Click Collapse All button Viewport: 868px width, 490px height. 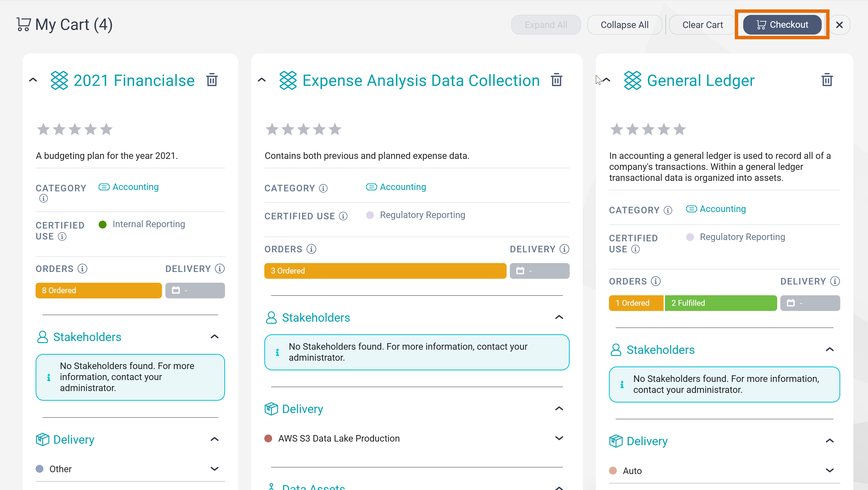point(624,25)
